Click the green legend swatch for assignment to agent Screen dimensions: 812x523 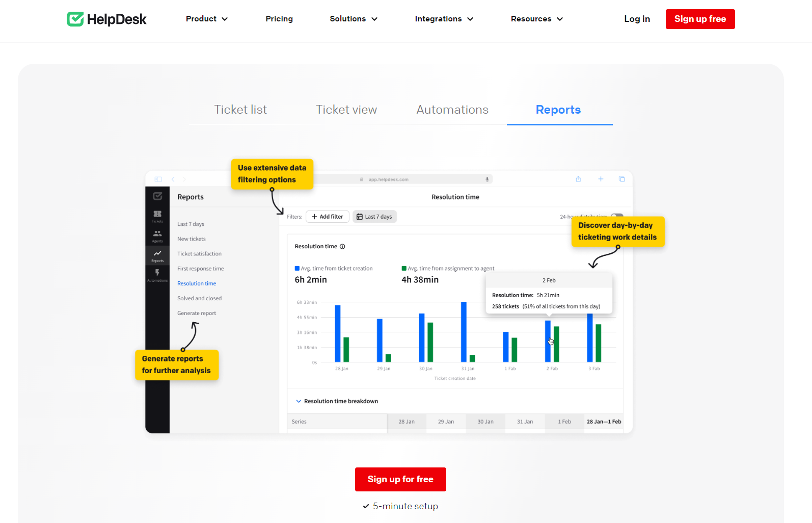[404, 269]
